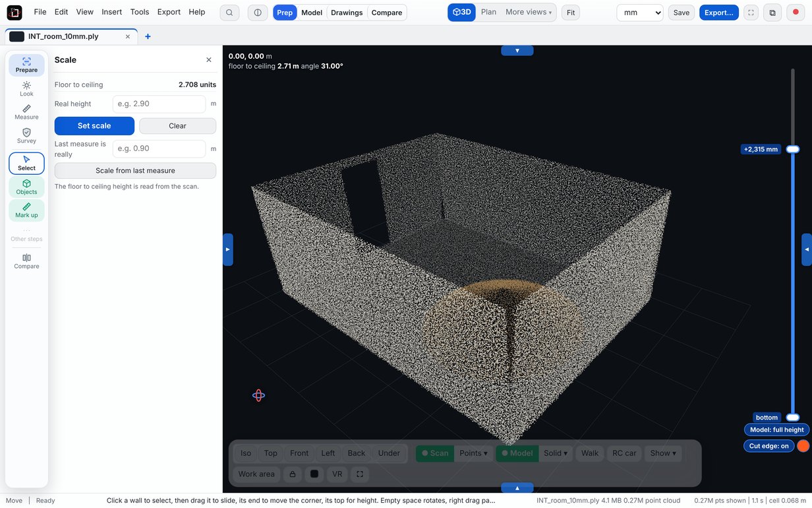
Task: Click the duplicate window icon
Action: 772,13
